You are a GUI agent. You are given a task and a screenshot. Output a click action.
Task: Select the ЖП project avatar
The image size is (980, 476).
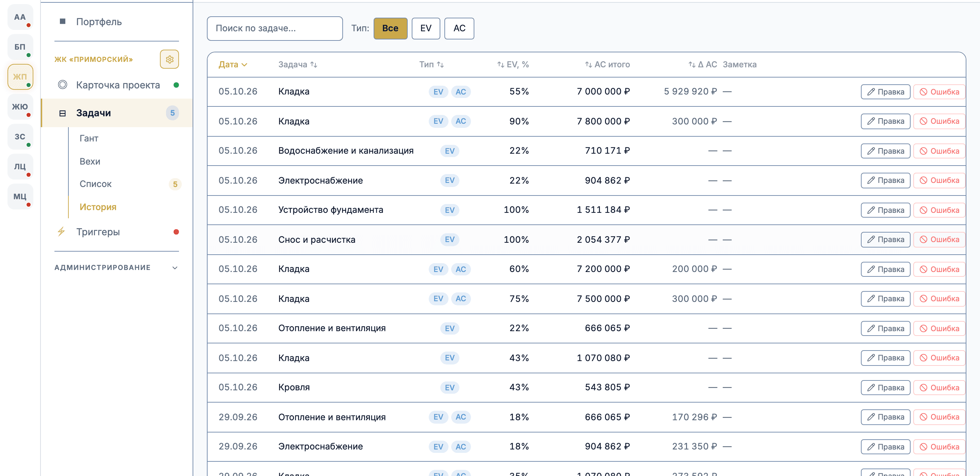tap(20, 77)
